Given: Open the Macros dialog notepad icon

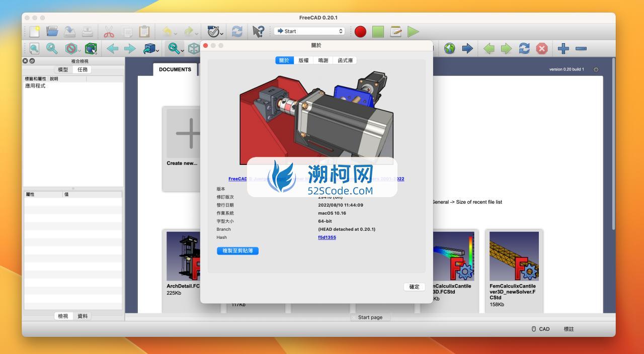Looking at the screenshot, I should coord(396,31).
